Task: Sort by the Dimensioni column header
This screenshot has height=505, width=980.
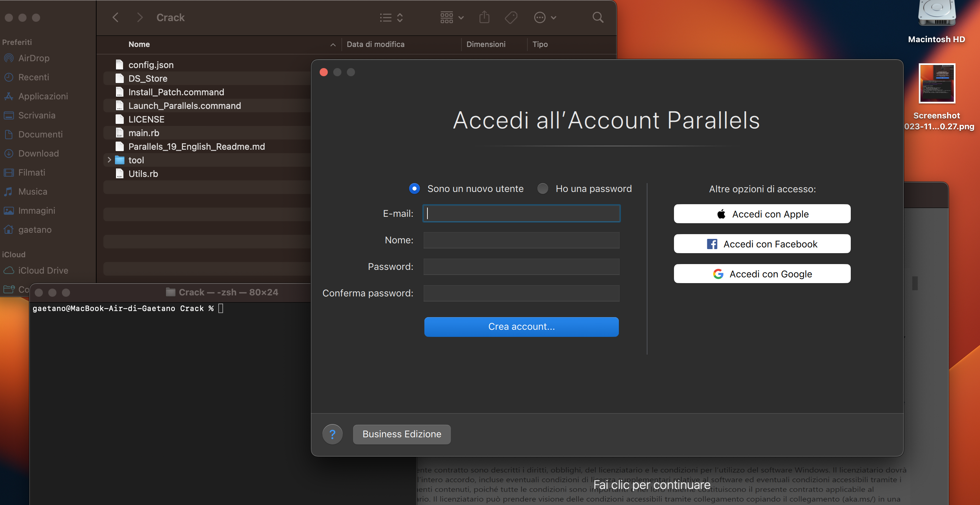Action: pos(486,44)
